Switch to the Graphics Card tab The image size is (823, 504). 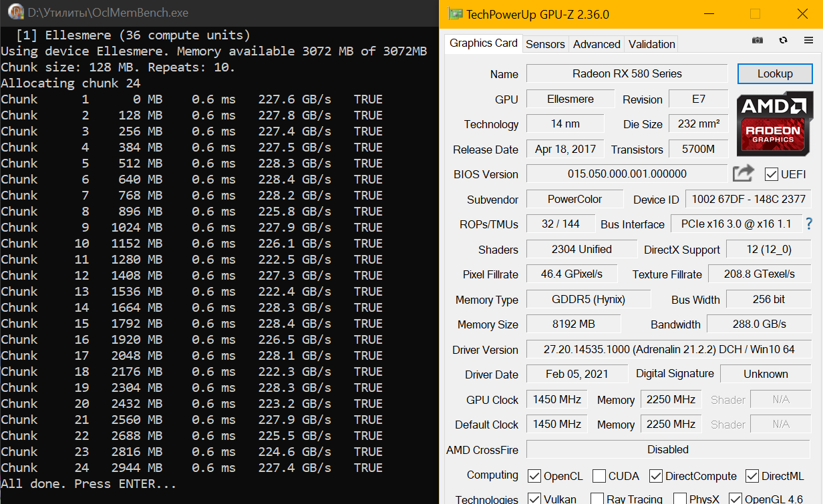pyautogui.click(x=484, y=43)
